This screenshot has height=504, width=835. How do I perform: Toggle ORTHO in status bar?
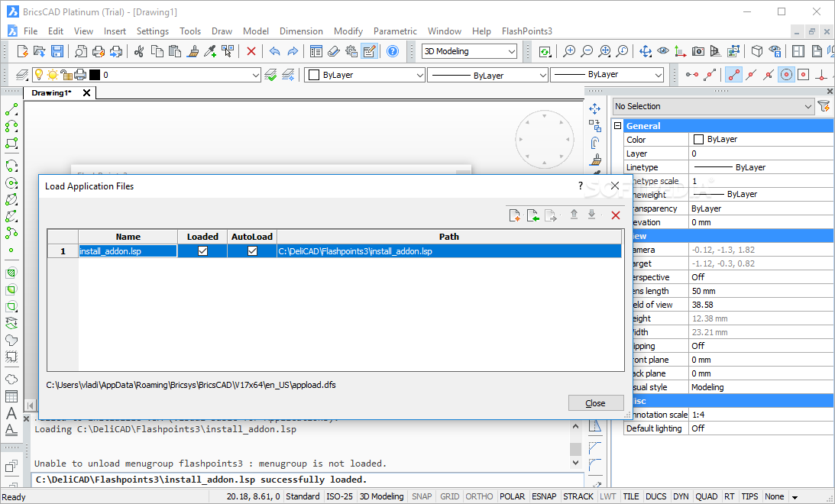tap(479, 496)
